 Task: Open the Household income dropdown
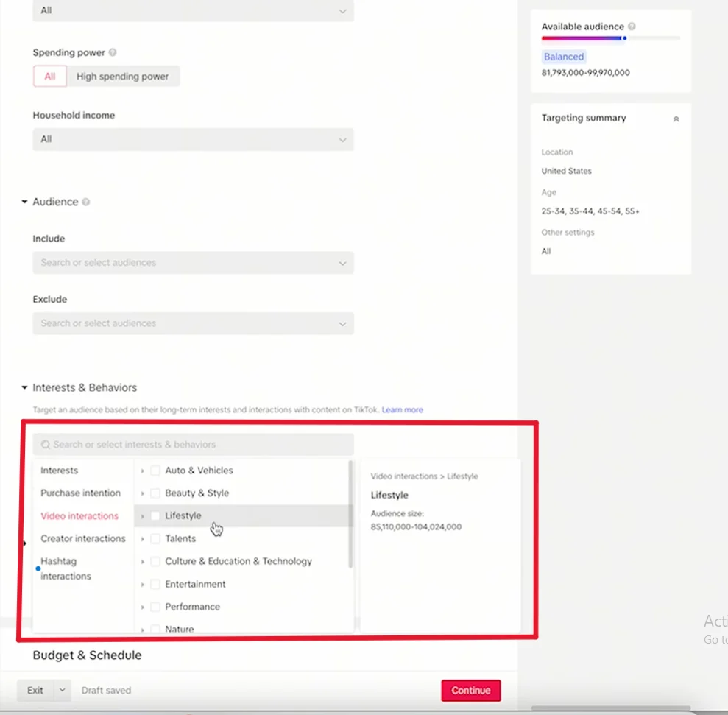193,139
